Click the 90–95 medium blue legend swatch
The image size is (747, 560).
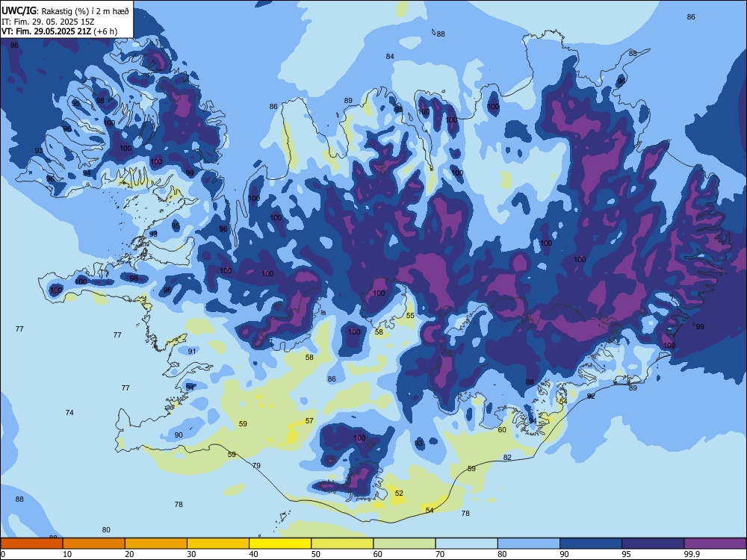591,544
